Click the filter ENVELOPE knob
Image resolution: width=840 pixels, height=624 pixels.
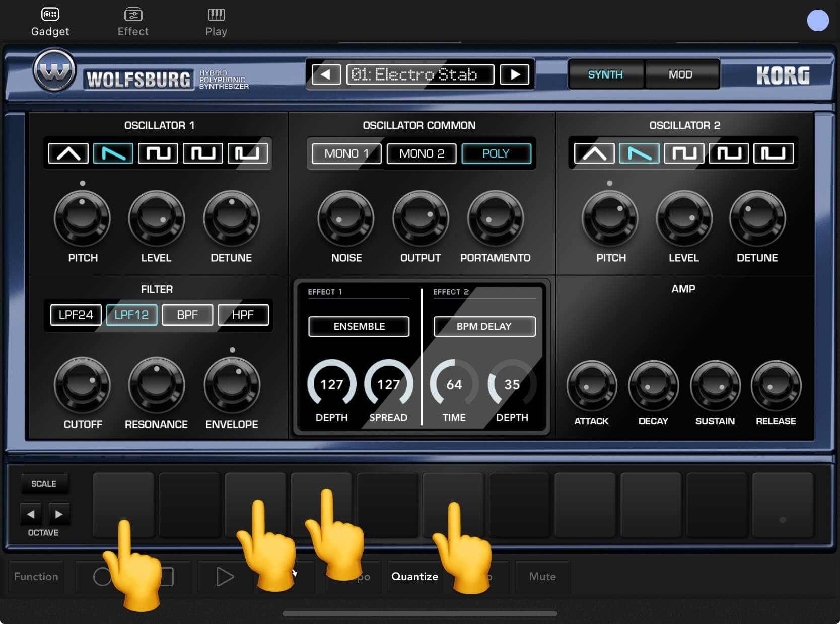pyautogui.click(x=232, y=385)
